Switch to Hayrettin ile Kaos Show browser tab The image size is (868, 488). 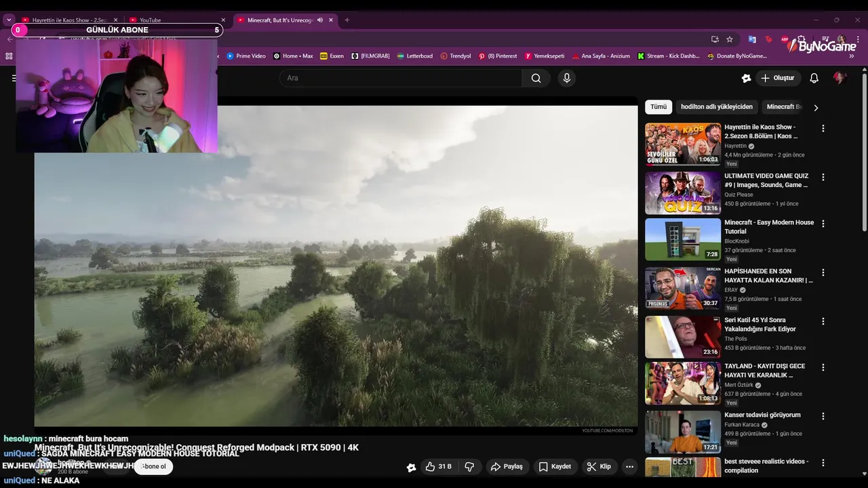[x=68, y=20]
